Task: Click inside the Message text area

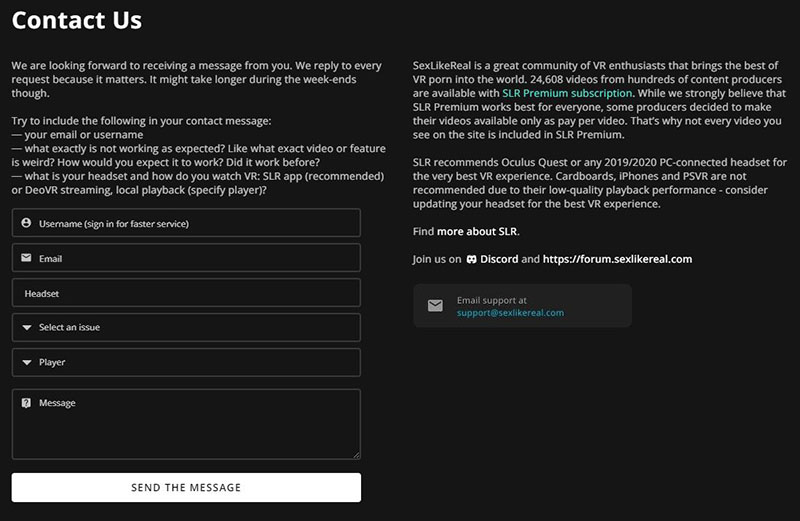Action: 186,424
